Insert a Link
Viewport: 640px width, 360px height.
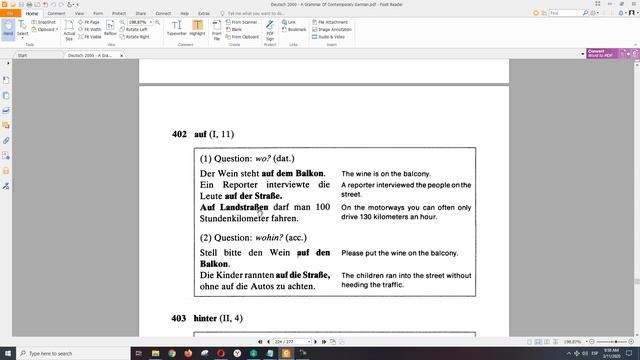click(289, 22)
